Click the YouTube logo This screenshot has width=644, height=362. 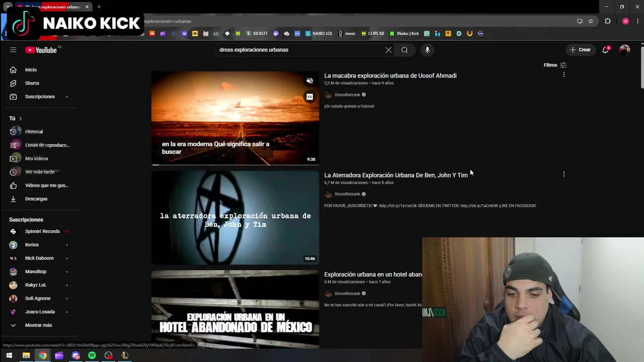(x=41, y=50)
